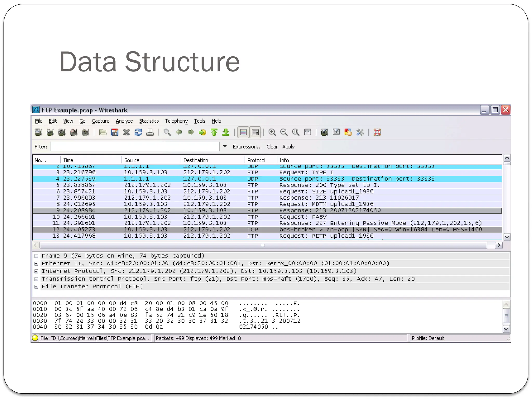This screenshot has height=399, width=532.
Task: Open the Statistics menu
Action: 149,121
